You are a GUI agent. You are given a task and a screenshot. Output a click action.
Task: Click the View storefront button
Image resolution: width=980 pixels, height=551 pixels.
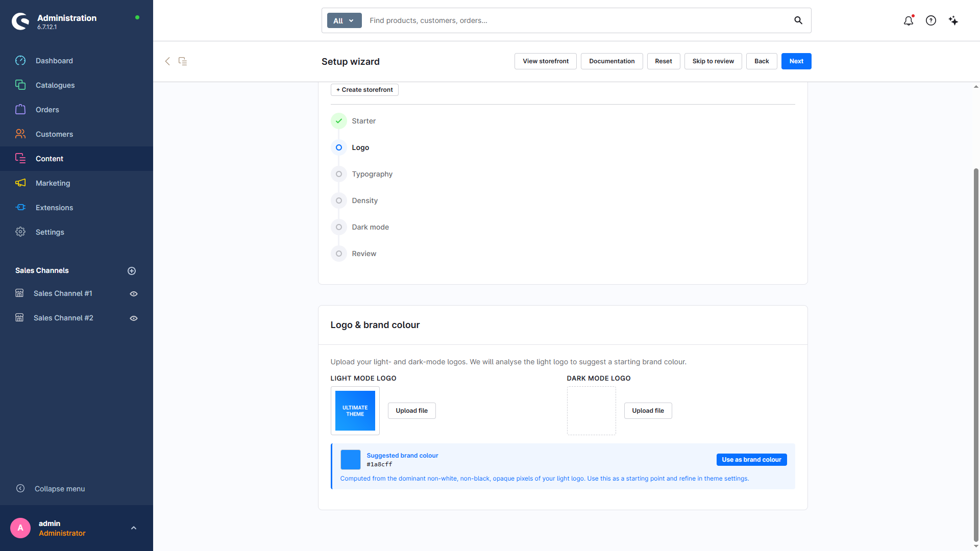[x=546, y=61]
